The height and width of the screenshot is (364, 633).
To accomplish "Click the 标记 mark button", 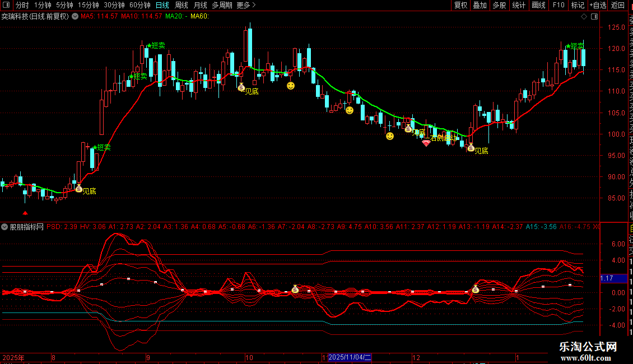I will click(x=578, y=5).
